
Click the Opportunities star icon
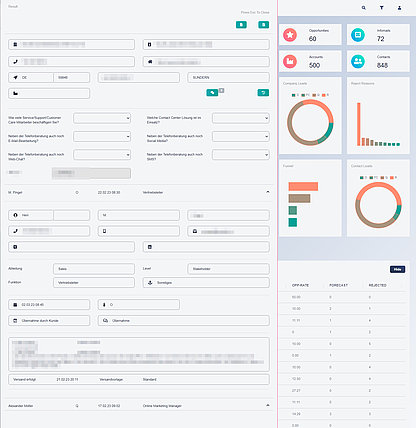click(290, 35)
